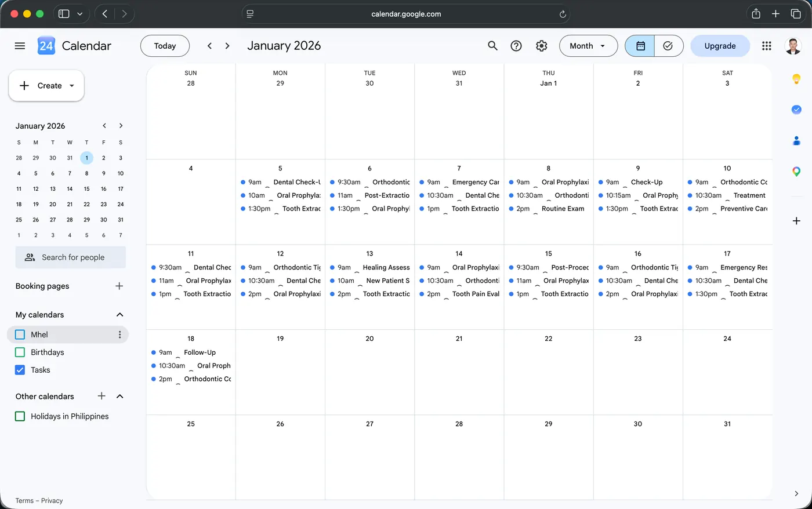Enable the Birthdays calendar checkbox

click(20, 352)
